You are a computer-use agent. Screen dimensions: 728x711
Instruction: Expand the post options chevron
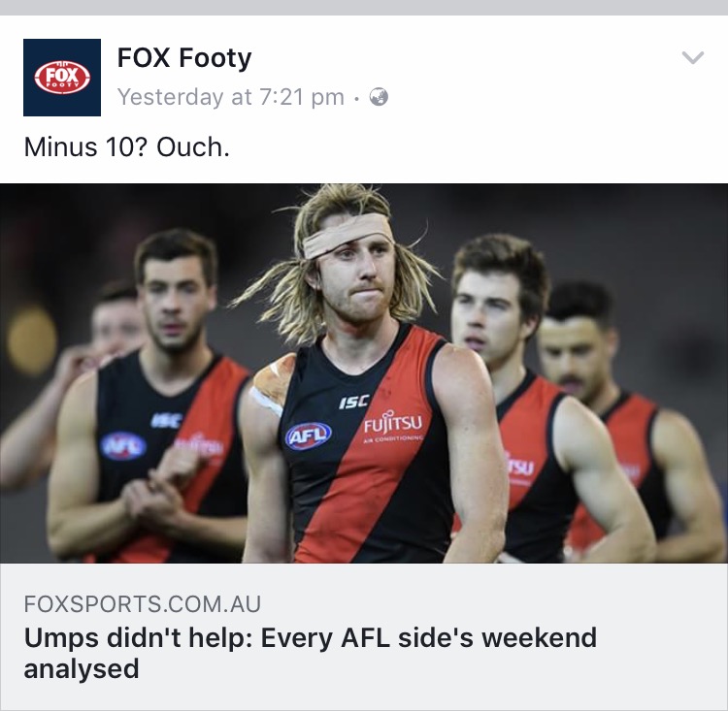pyautogui.click(x=693, y=57)
